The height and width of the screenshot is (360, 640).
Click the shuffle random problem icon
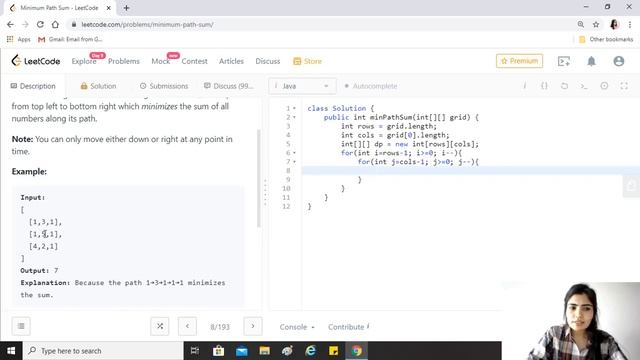click(160, 326)
